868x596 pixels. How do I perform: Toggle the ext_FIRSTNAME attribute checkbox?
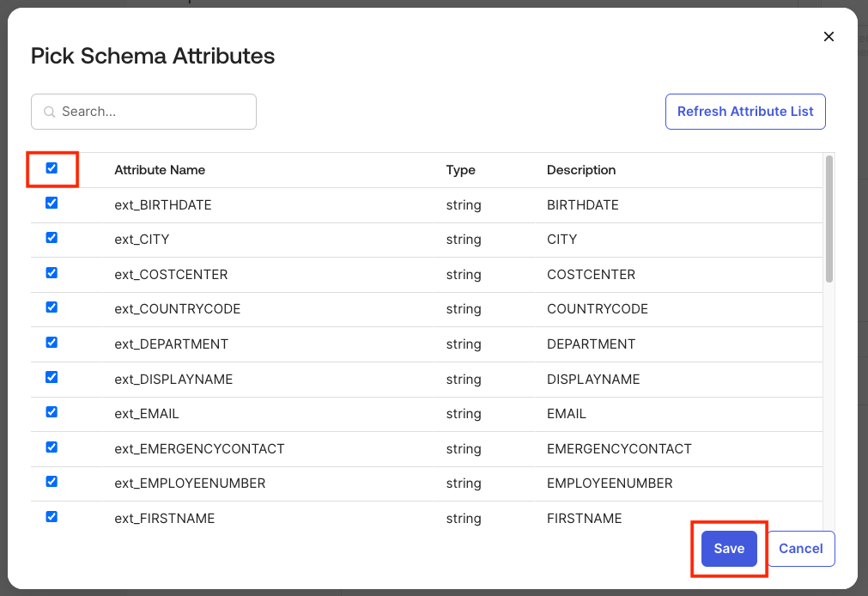pos(52,517)
